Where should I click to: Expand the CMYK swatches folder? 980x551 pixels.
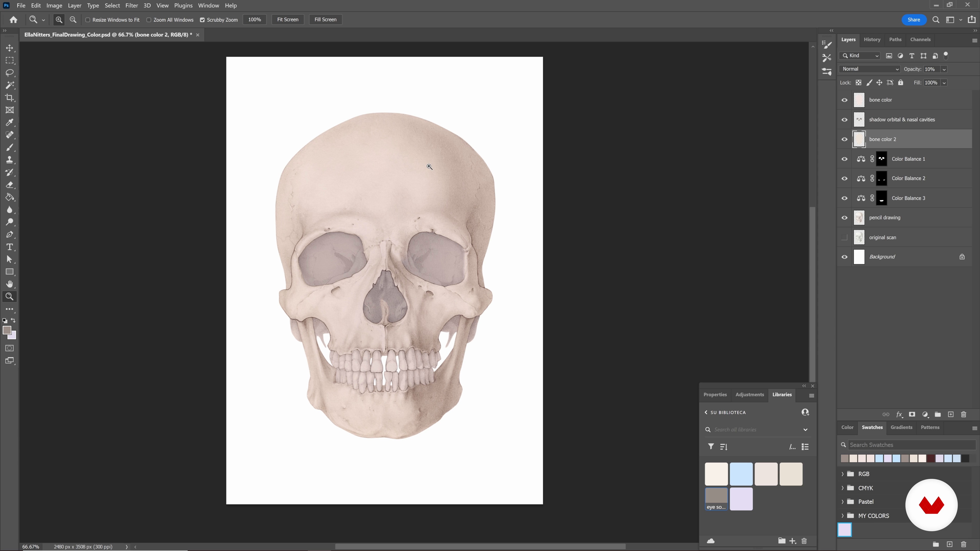pos(842,488)
